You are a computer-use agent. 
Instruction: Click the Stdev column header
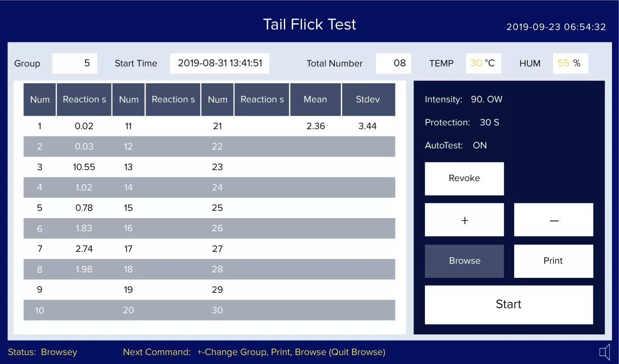[x=368, y=99]
